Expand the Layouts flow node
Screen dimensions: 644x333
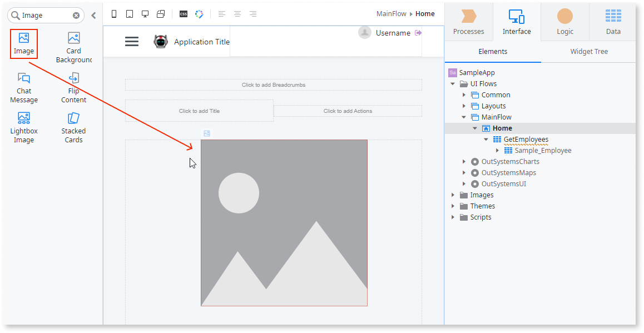coord(464,106)
